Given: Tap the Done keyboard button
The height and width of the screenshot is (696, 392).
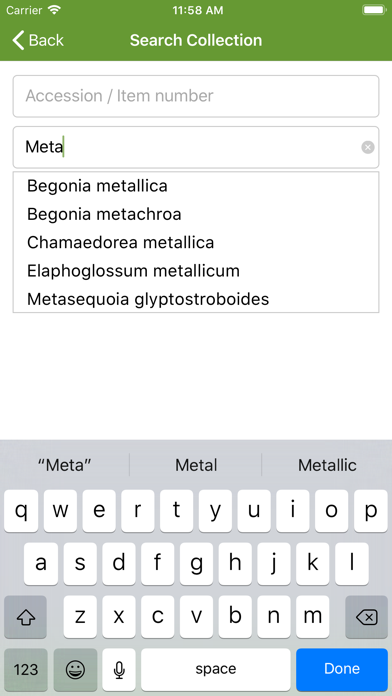Looking at the screenshot, I should 342,669.
